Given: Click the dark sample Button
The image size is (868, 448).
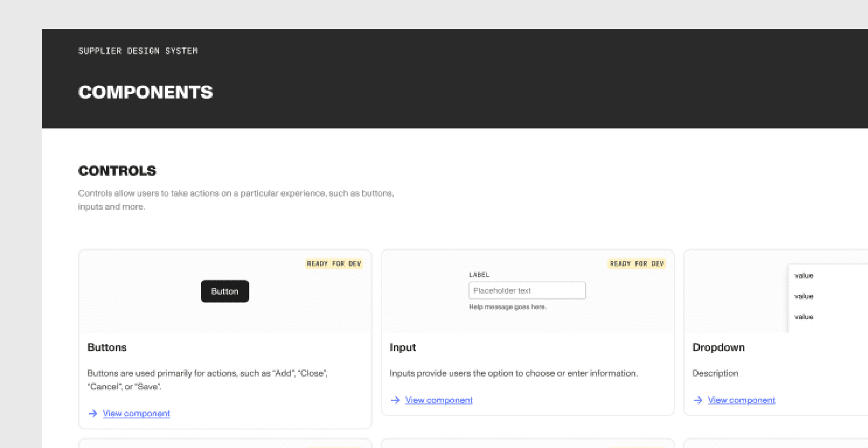Looking at the screenshot, I should point(225,291).
